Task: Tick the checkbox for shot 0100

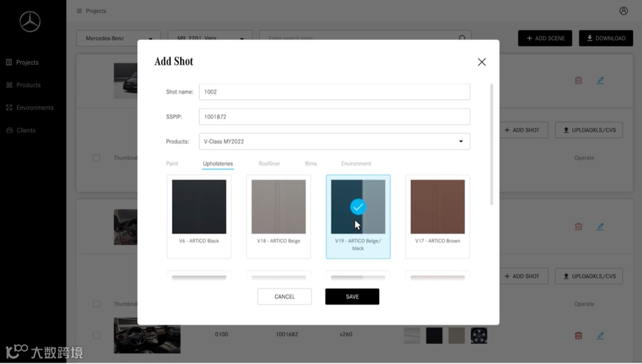Action: pos(96,335)
